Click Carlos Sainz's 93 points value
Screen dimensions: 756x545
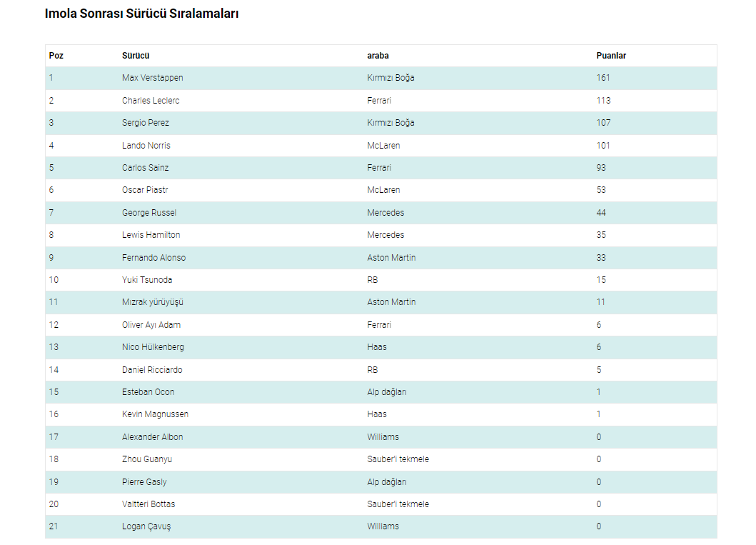601,168
